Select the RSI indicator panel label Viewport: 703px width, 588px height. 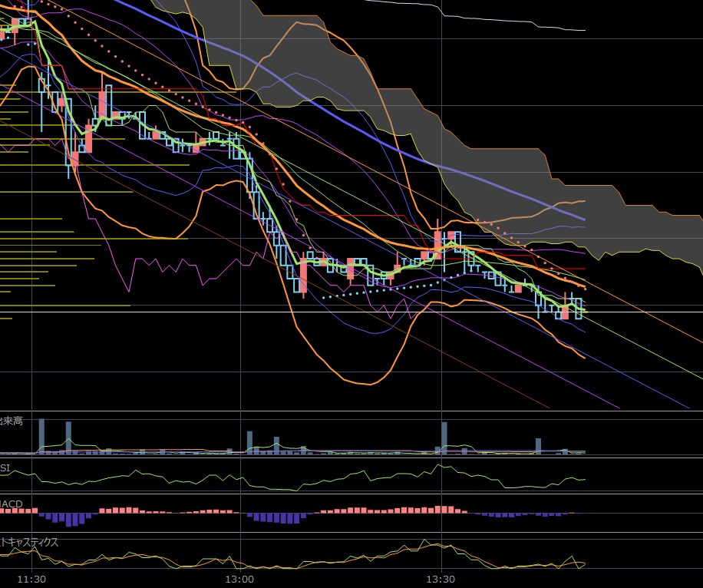pos(6,467)
